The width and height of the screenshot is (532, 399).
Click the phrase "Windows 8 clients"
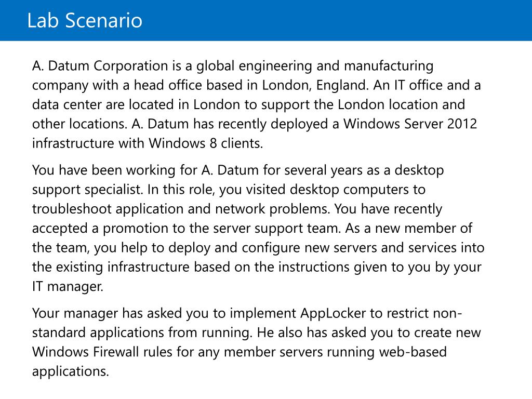click(x=206, y=143)
